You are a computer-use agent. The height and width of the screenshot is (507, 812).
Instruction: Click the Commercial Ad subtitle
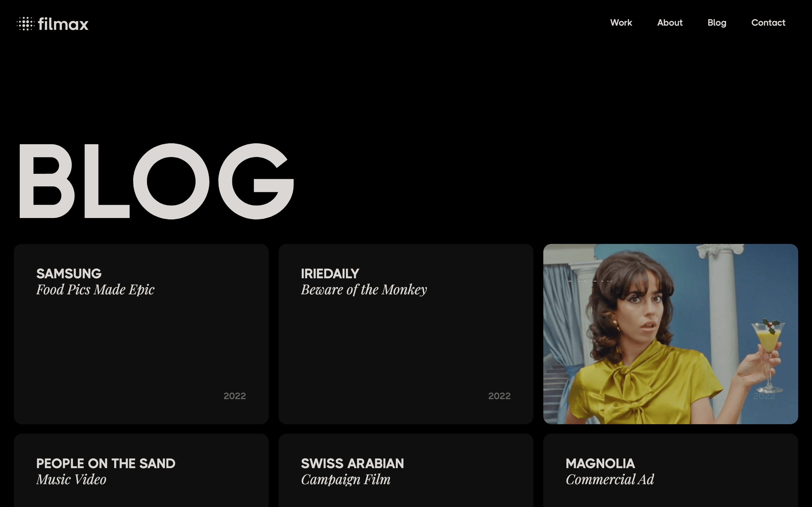click(x=610, y=479)
